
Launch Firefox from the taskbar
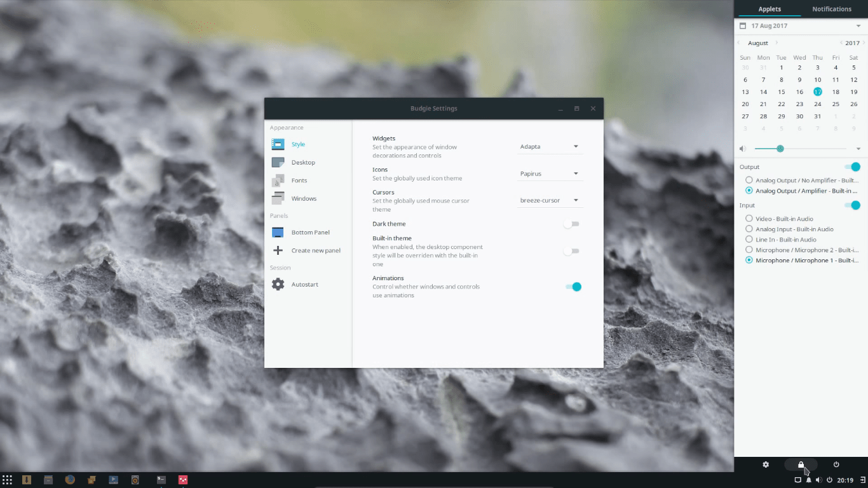pos(70,480)
